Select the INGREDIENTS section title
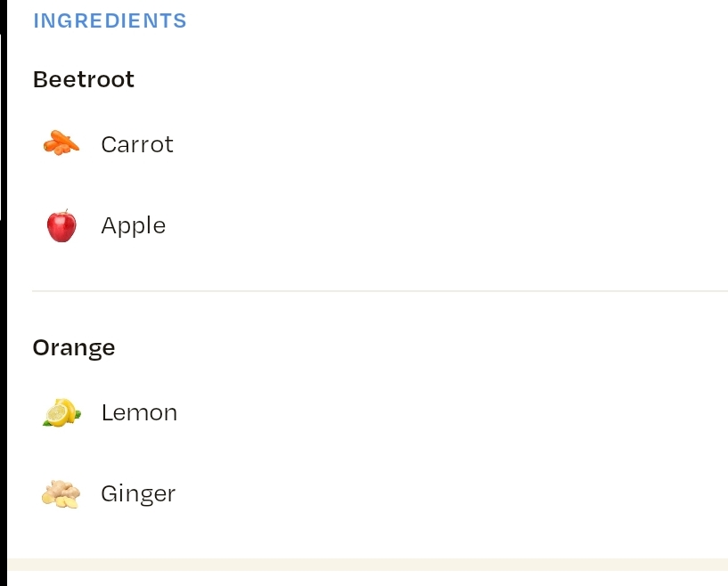Image resolution: width=728 pixels, height=586 pixels. [x=110, y=20]
